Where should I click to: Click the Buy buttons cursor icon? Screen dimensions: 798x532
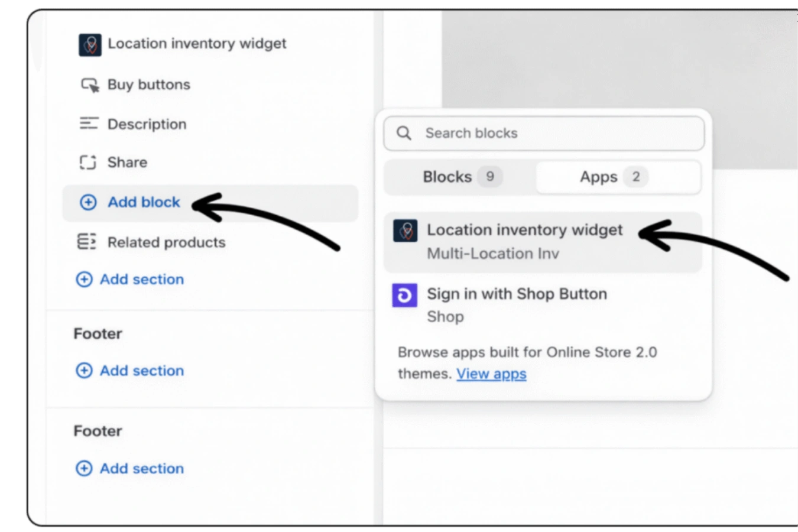click(90, 85)
